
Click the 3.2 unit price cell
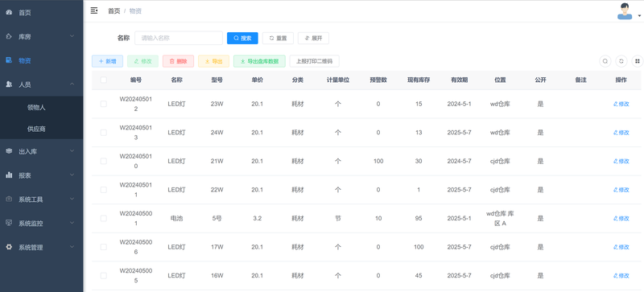click(x=257, y=219)
